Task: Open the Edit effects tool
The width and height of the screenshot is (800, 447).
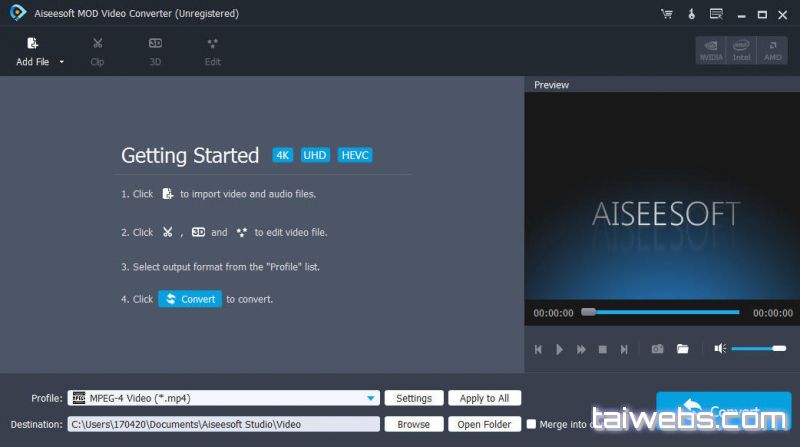Action: coord(213,50)
